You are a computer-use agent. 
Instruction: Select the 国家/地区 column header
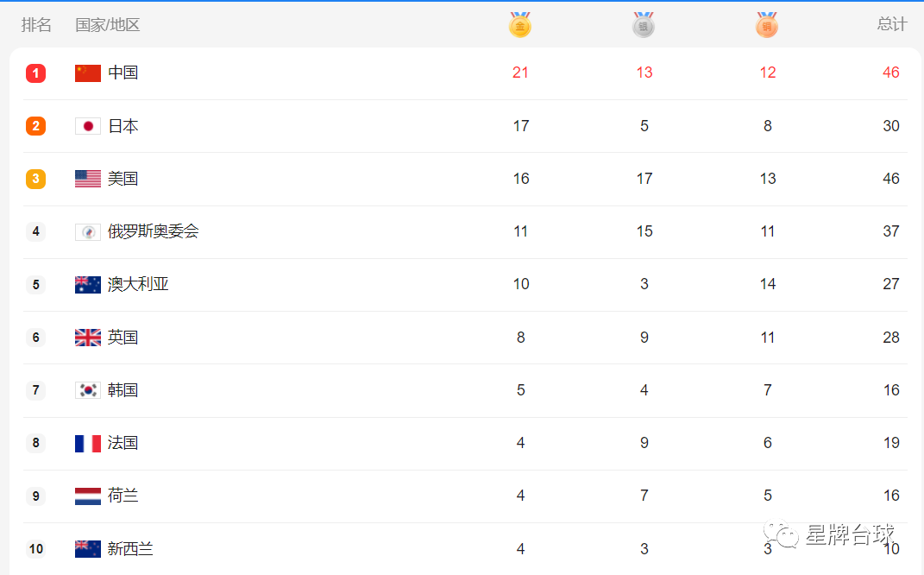tap(107, 25)
